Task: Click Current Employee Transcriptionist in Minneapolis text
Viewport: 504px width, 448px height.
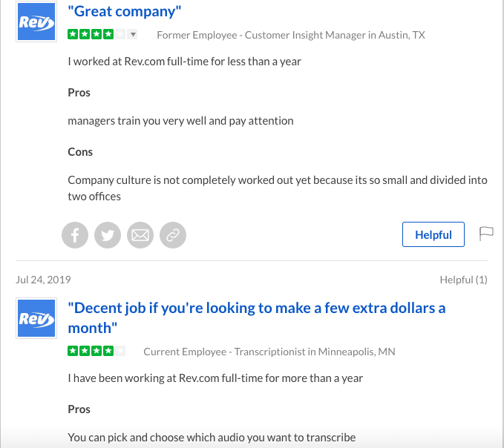Action: point(269,352)
